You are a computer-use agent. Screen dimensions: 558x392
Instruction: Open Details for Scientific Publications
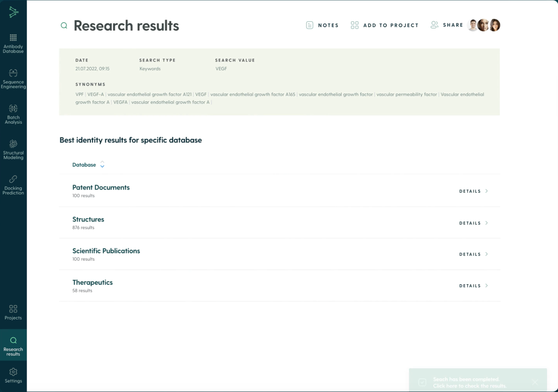tap(473, 254)
